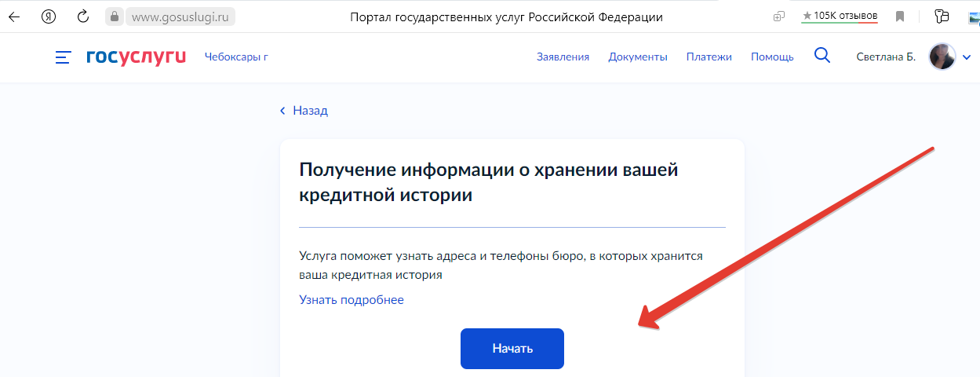Open the Документы menu item
Screen dimensions: 980x377
coord(638,57)
